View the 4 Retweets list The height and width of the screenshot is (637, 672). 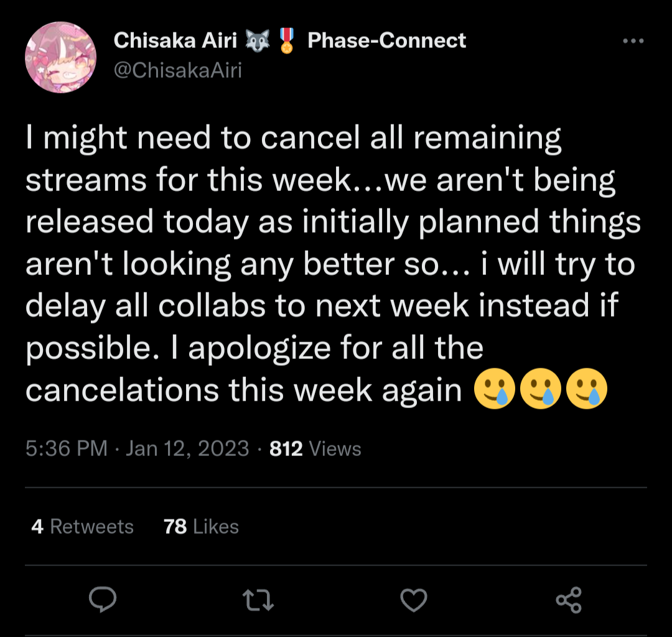coord(82,526)
